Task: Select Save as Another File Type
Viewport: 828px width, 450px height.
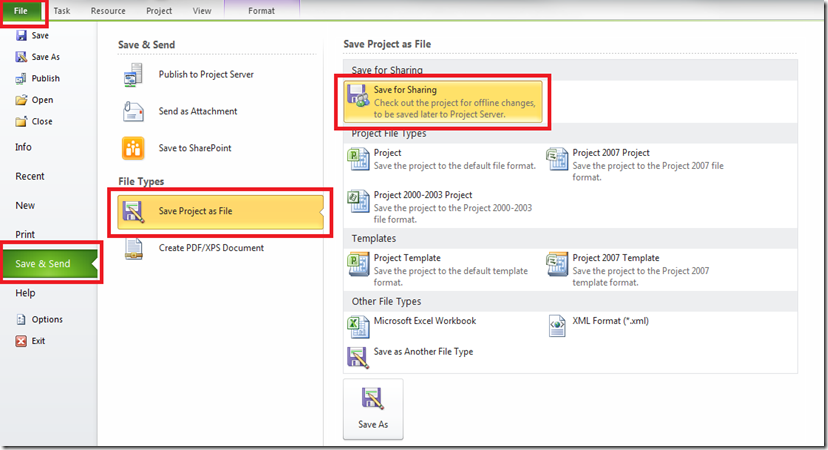Action: tap(423, 352)
